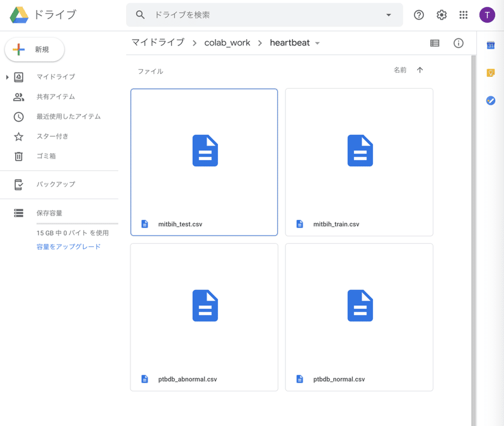Screen dimensions: 504x426
Task: Open Google Tasks side panel icon
Action: (x=491, y=100)
